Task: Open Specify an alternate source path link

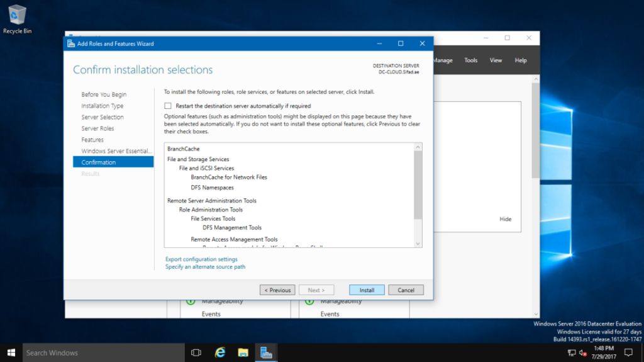Action: coord(205,266)
